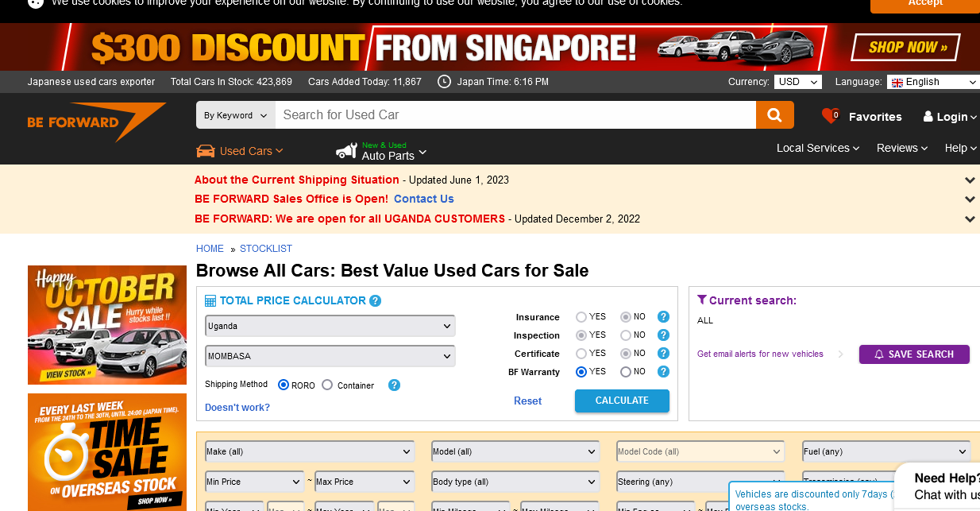The height and width of the screenshot is (511, 980).
Task: Click the Total Price Calculator help icon
Action: (376, 300)
